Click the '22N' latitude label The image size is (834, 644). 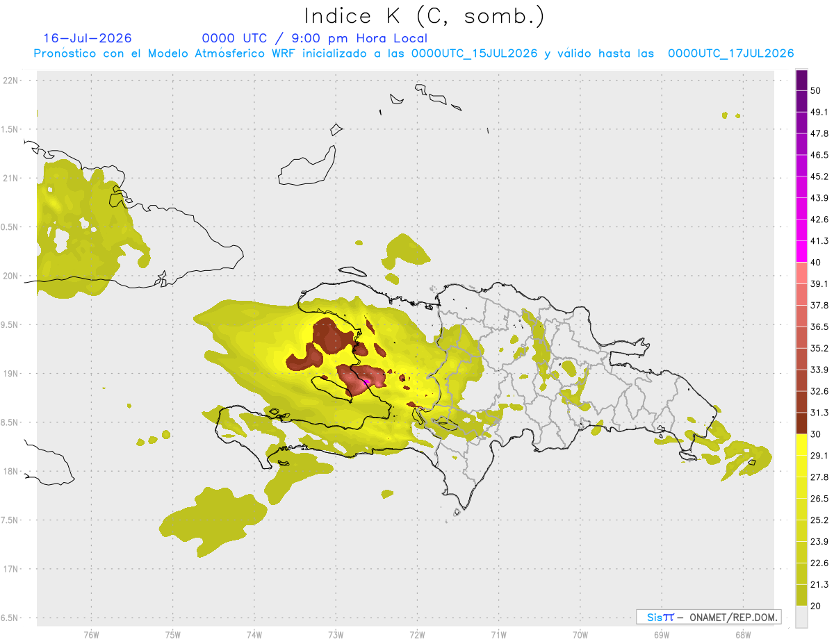click(x=12, y=81)
